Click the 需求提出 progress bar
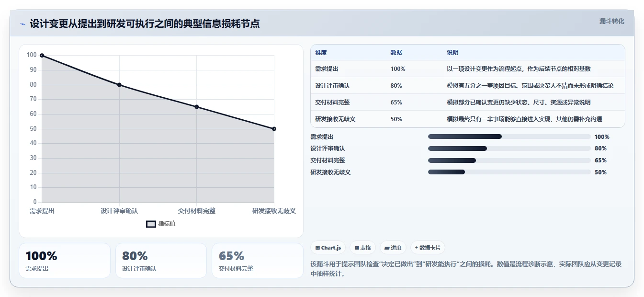This screenshot has width=644, height=297. pyautogui.click(x=509, y=137)
